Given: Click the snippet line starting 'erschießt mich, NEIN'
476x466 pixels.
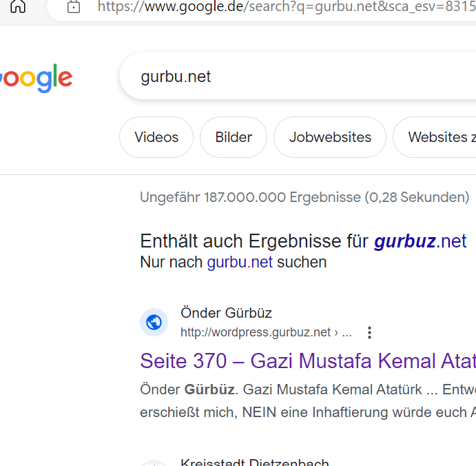Looking at the screenshot, I should [308, 412].
